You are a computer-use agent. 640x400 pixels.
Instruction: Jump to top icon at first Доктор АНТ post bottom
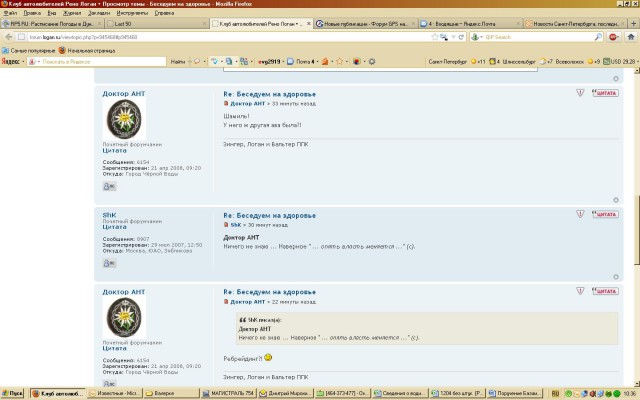(616, 200)
